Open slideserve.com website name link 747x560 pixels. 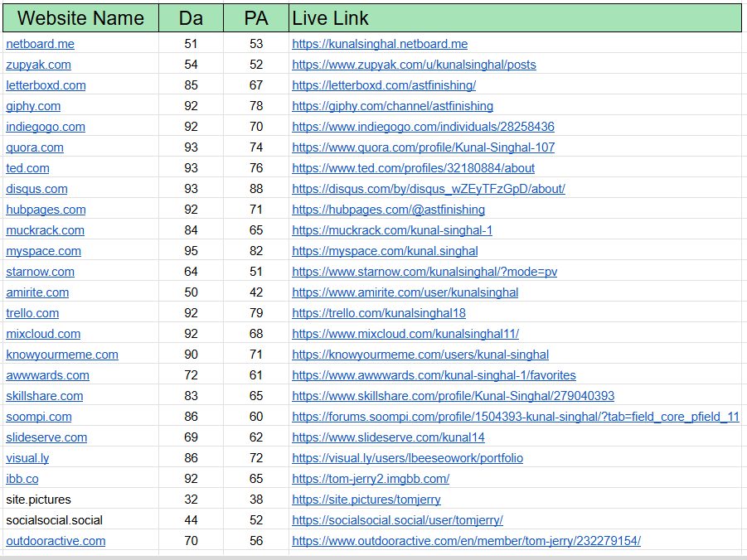[46, 437]
